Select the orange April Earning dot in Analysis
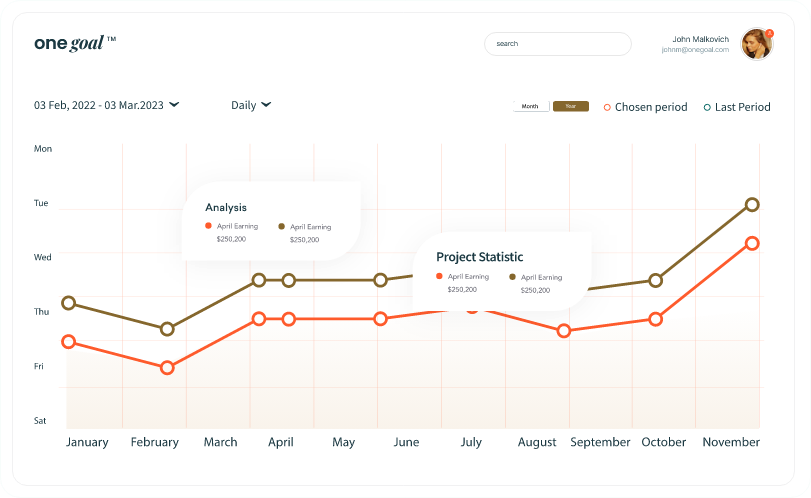 [208, 225]
